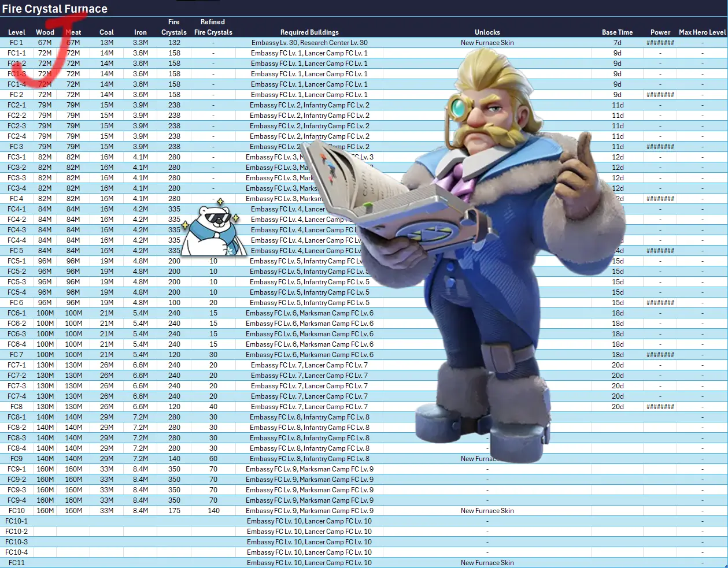Click the "FC11" level cell
Image resolution: width=728 pixels, height=568 pixels.
coord(17,563)
